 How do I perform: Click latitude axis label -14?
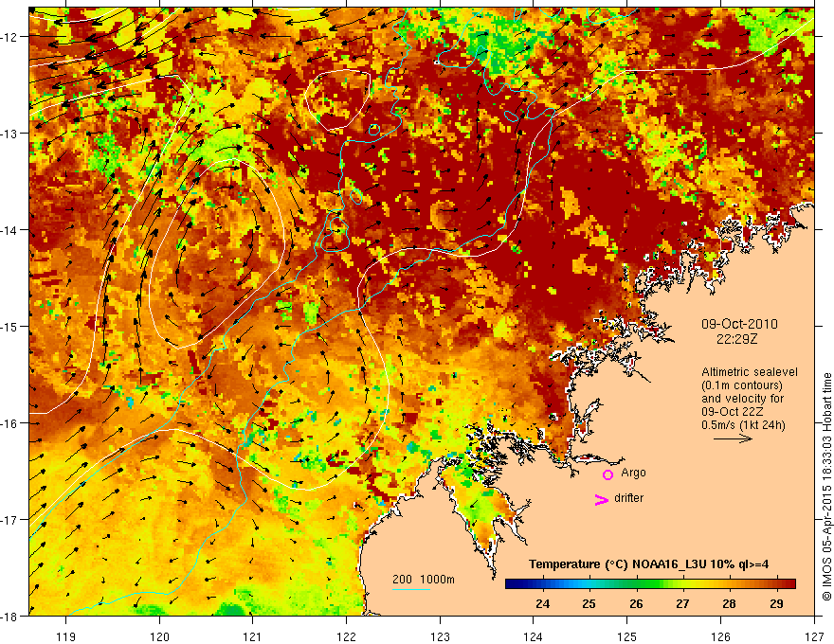point(10,230)
